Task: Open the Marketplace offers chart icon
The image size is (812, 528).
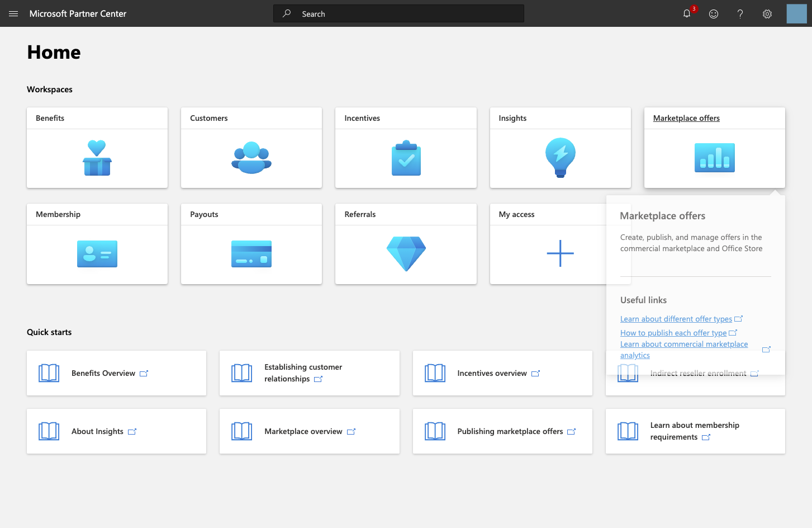Action: (x=715, y=158)
